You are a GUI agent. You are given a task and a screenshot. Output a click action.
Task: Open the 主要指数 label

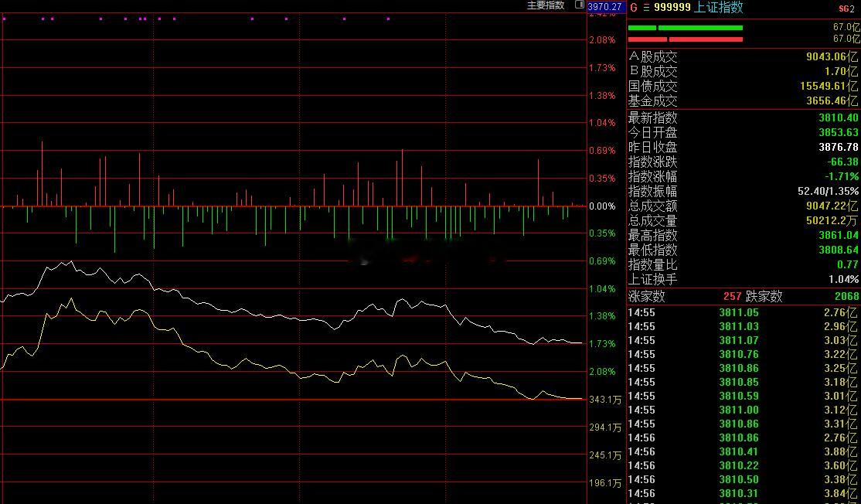tap(545, 5)
